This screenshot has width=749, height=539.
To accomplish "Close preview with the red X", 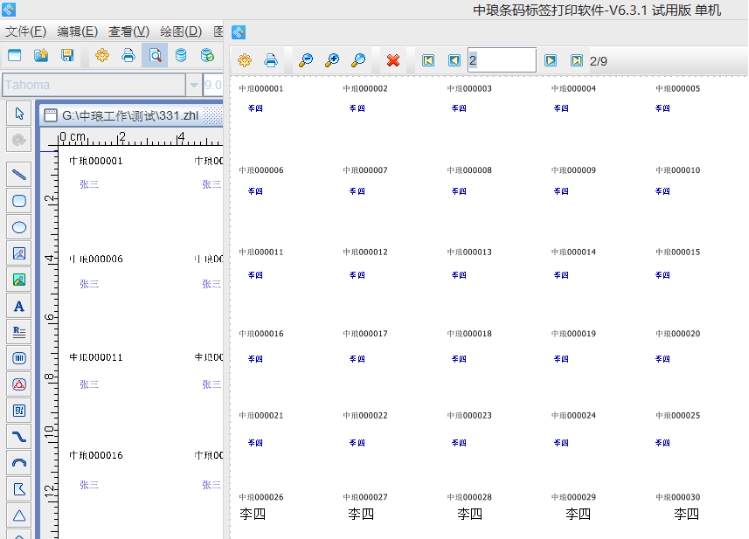I will point(393,61).
